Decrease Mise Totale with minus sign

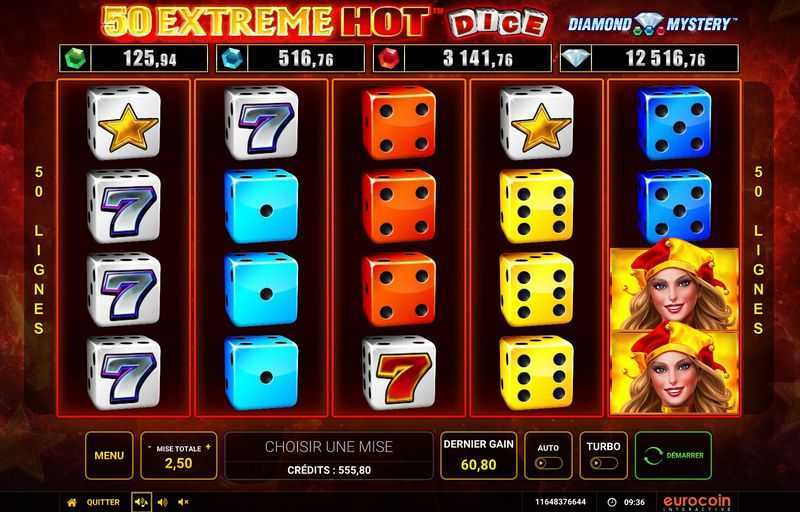[149, 447]
